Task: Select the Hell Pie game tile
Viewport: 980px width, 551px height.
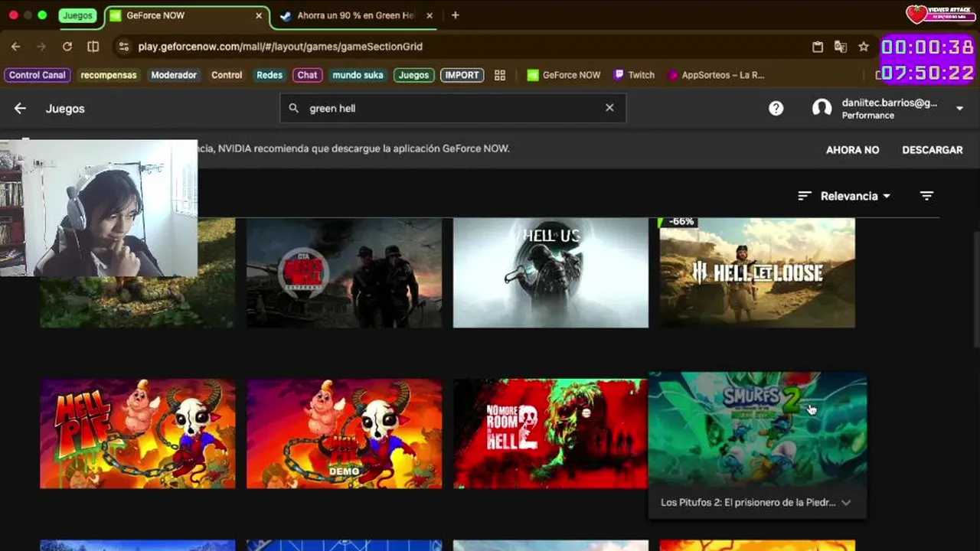Action: [137, 434]
